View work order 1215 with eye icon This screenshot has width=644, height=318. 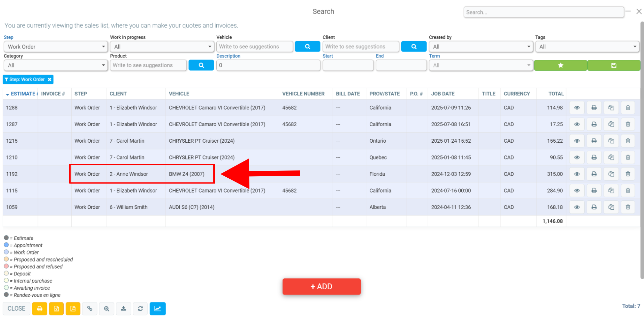pyautogui.click(x=577, y=141)
